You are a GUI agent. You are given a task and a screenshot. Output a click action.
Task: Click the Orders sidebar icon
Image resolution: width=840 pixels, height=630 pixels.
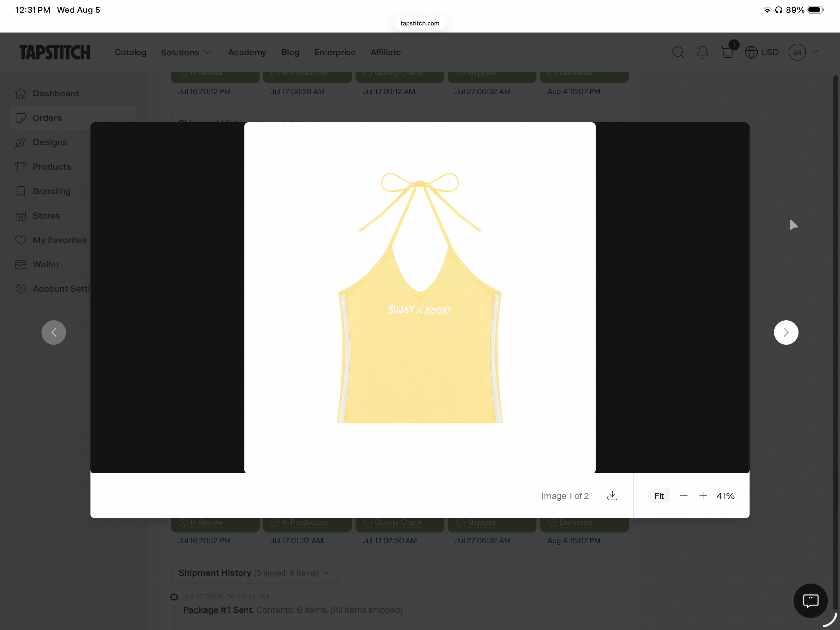coord(21,118)
